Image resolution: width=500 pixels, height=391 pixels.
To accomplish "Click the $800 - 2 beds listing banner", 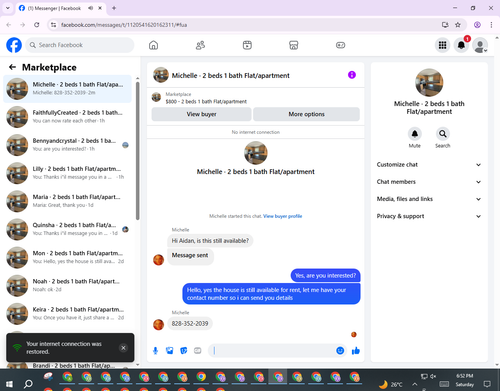I will tap(255, 98).
